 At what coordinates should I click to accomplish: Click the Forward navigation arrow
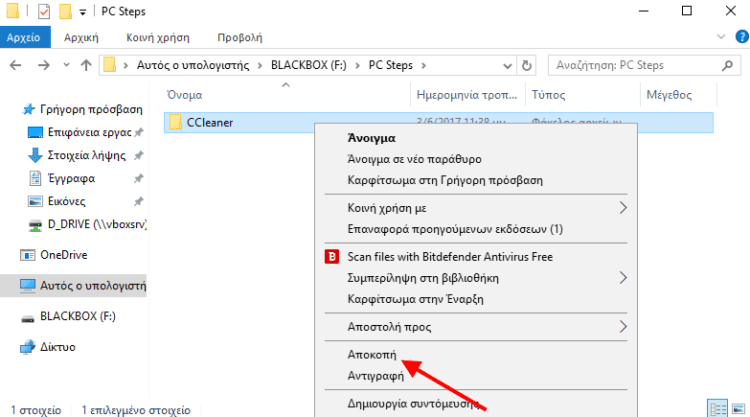[x=44, y=65]
